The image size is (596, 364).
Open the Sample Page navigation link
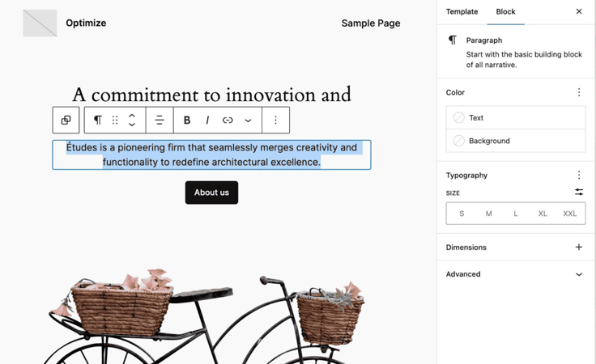(x=371, y=23)
